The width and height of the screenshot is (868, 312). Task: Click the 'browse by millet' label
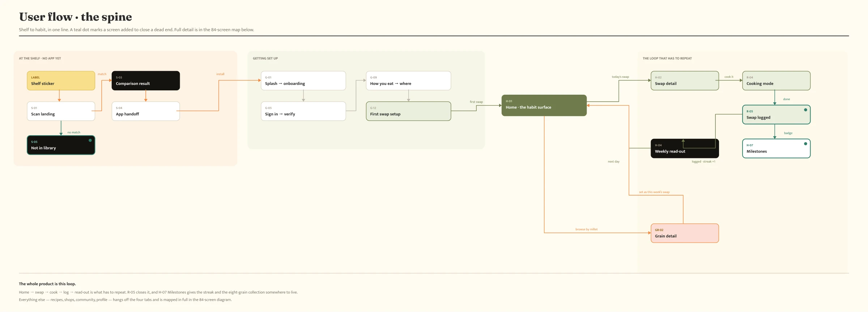click(586, 229)
